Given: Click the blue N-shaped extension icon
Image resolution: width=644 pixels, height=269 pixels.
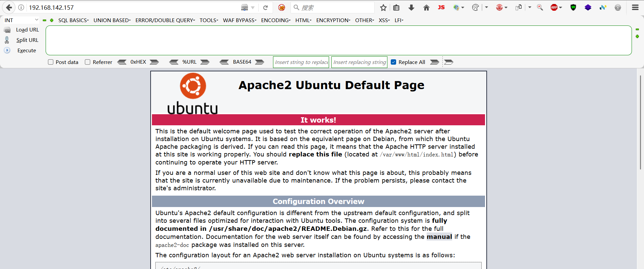Looking at the screenshot, I should [603, 7].
